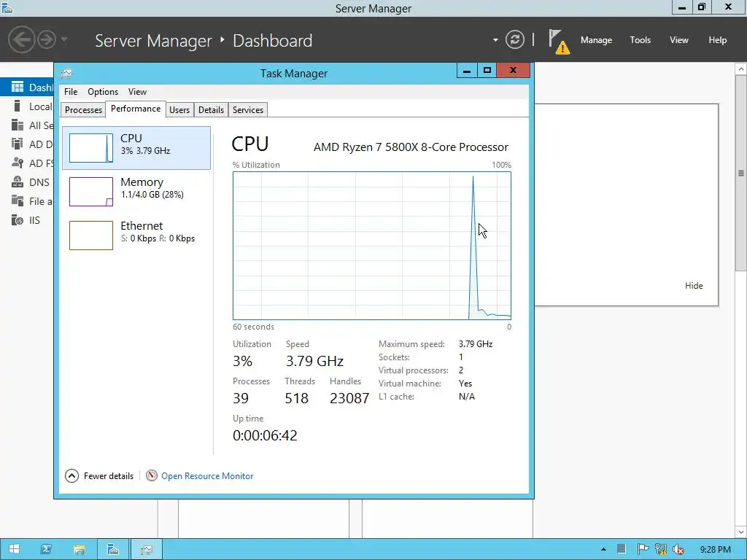This screenshot has height=560, width=747.
Task: Click the Server Manager back arrow
Action: click(x=21, y=39)
